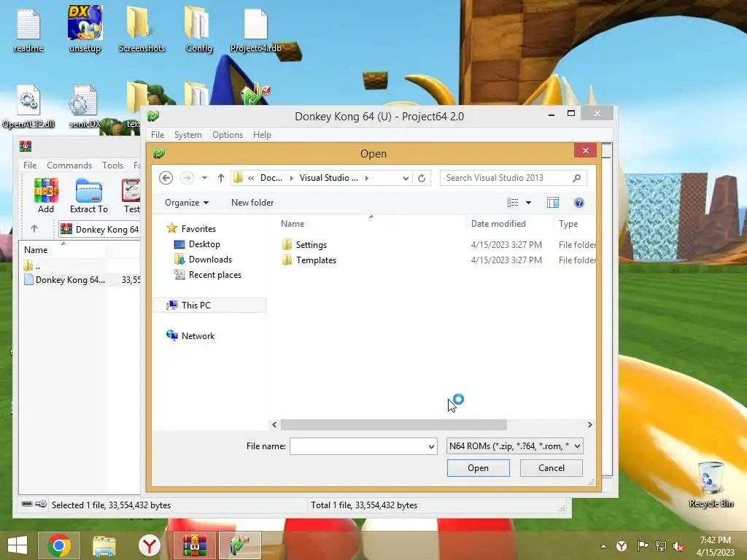The image size is (747, 560).
Task: Open Project64 System menu
Action: [187, 135]
